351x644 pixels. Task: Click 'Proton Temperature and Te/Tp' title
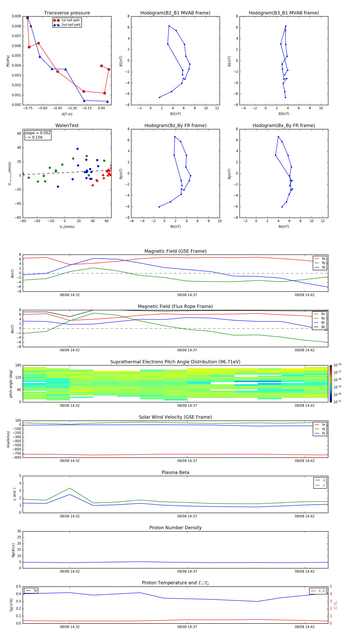(175, 583)
